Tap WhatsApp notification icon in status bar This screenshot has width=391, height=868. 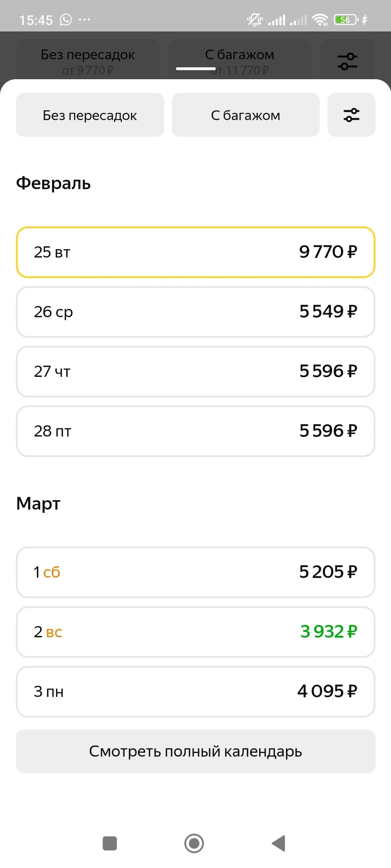point(66,19)
